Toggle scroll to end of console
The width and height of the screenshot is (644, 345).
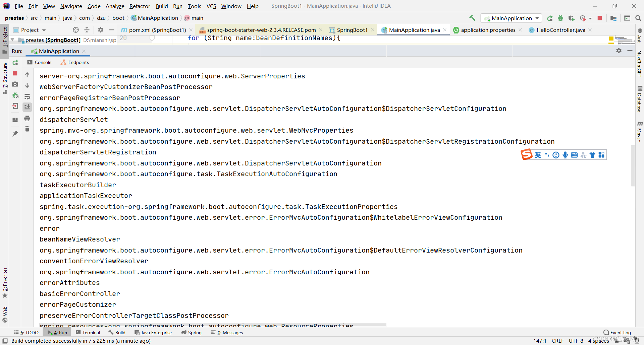click(27, 107)
